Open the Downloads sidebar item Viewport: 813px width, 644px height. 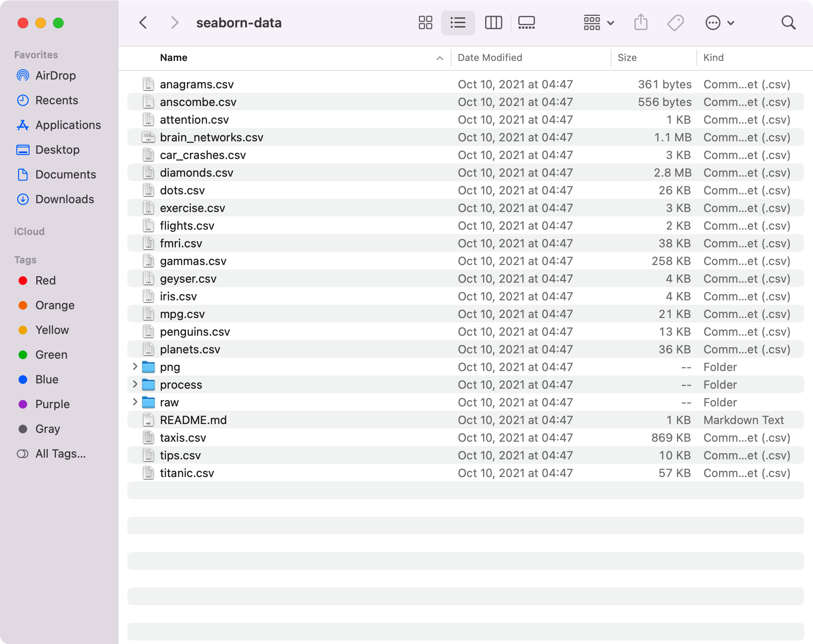65,199
